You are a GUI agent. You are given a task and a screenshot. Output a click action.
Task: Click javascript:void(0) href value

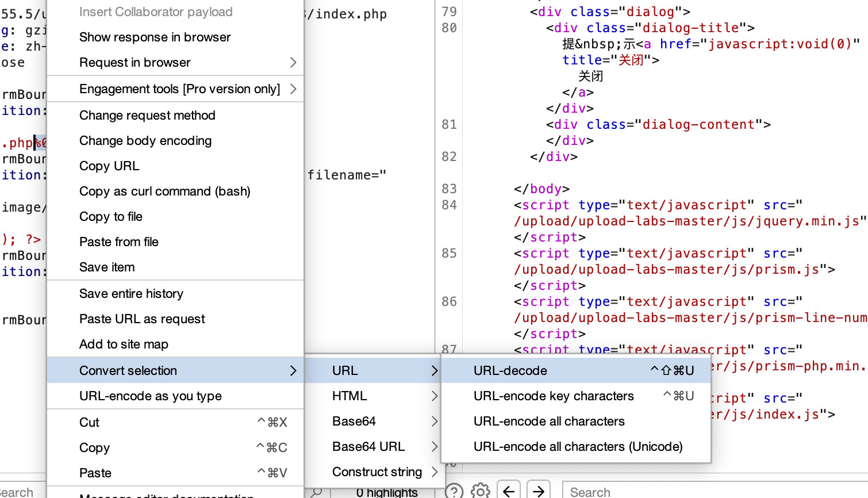(779, 44)
